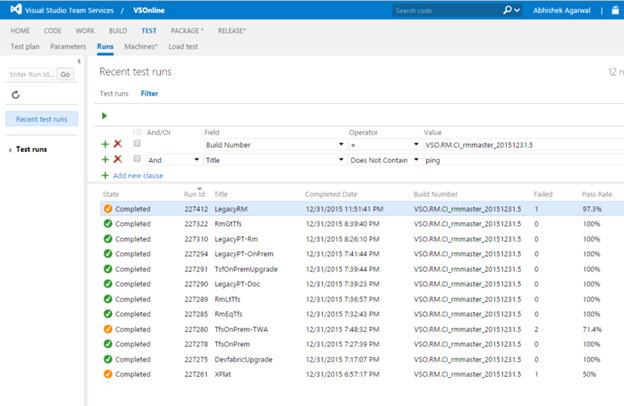Click status icon of DevfabricUpgrade run
Screen dimensions: 624x406
click(108, 359)
